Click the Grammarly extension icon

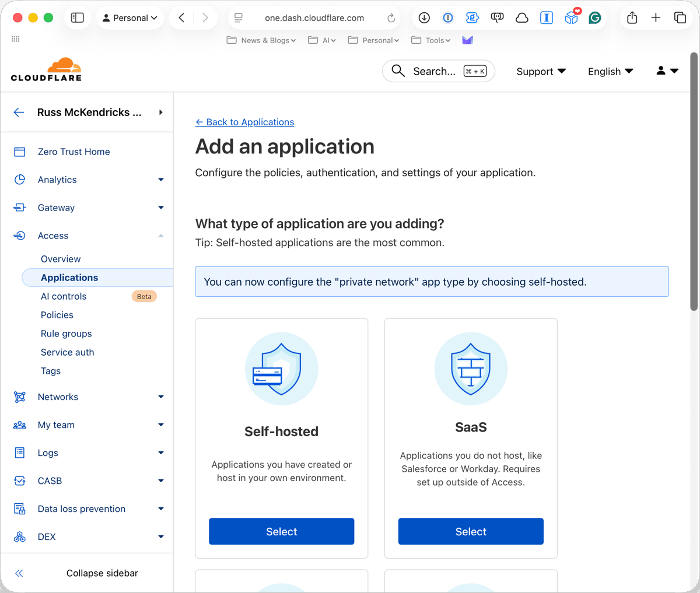point(594,17)
